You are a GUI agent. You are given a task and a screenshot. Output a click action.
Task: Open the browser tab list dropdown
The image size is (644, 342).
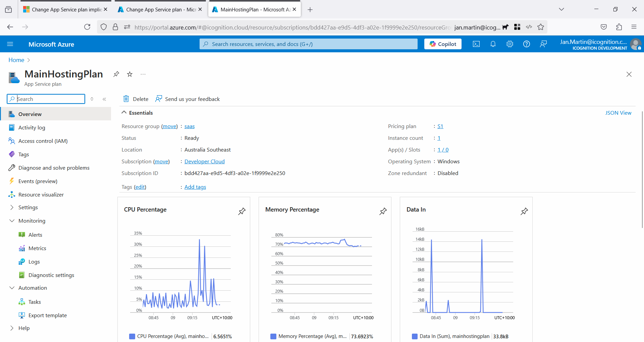[x=561, y=9]
